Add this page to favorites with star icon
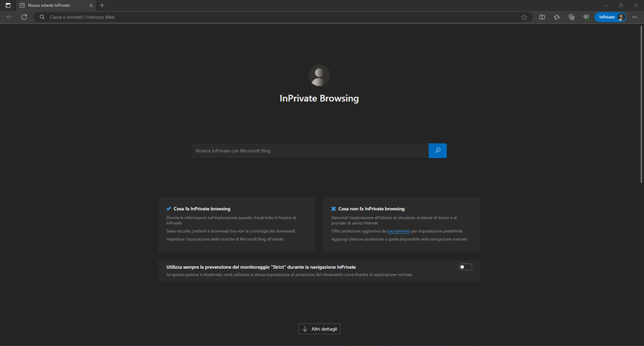 click(x=524, y=17)
